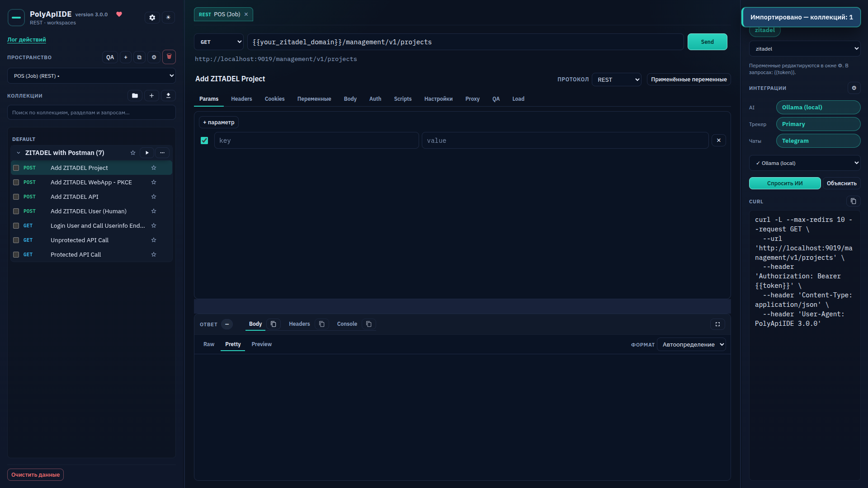The width and height of the screenshot is (868, 488).
Task: Collapse the ZITADEL with Postman collection
Action: tap(19, 153)
